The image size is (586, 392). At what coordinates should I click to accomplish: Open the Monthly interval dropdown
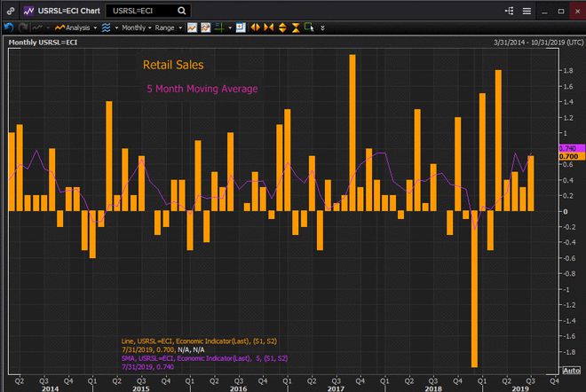[x=137, y=27]
